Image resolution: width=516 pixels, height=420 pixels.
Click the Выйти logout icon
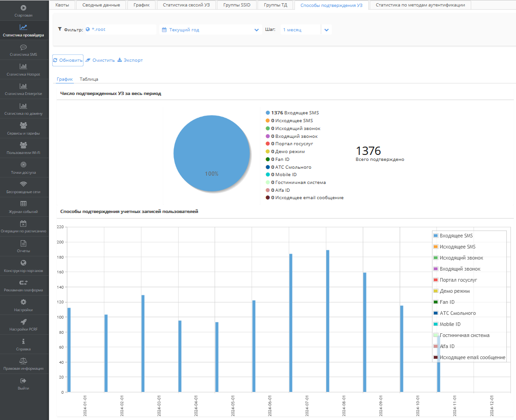pos(24,381)
